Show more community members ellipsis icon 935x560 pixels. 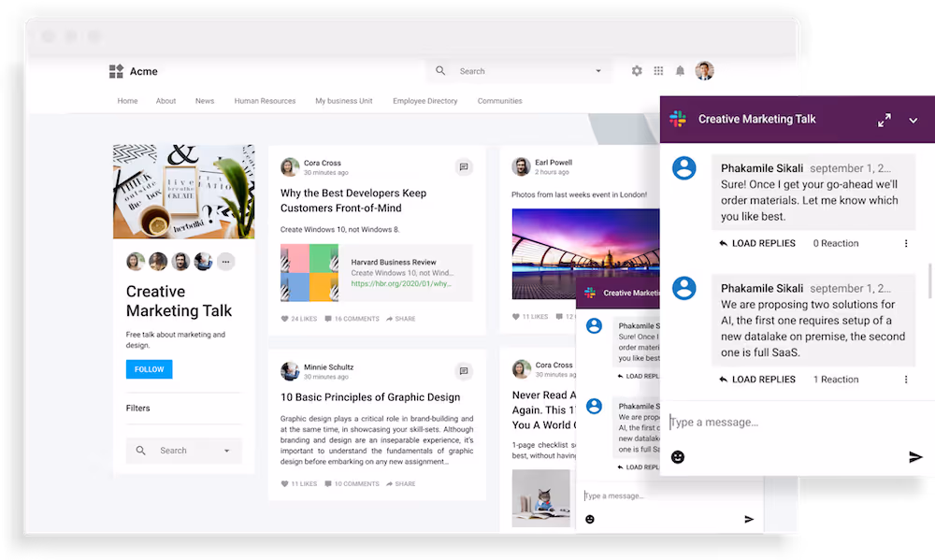tap(225, 261)
